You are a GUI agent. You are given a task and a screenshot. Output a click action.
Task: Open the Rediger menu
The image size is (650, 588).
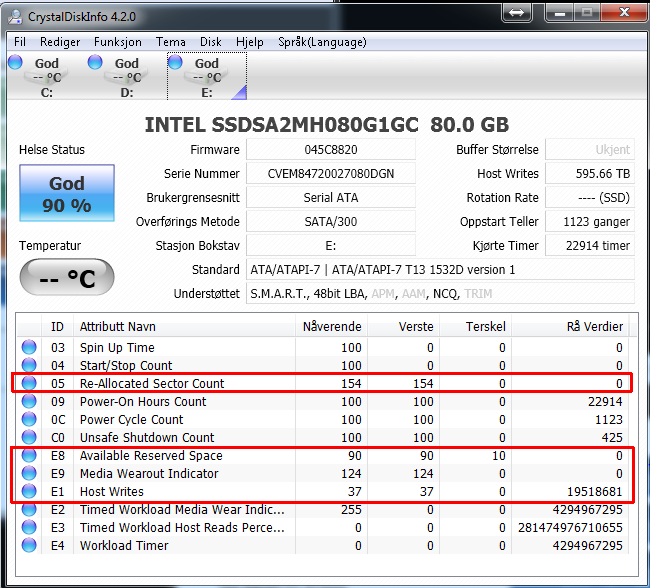[x=60, y=42]
